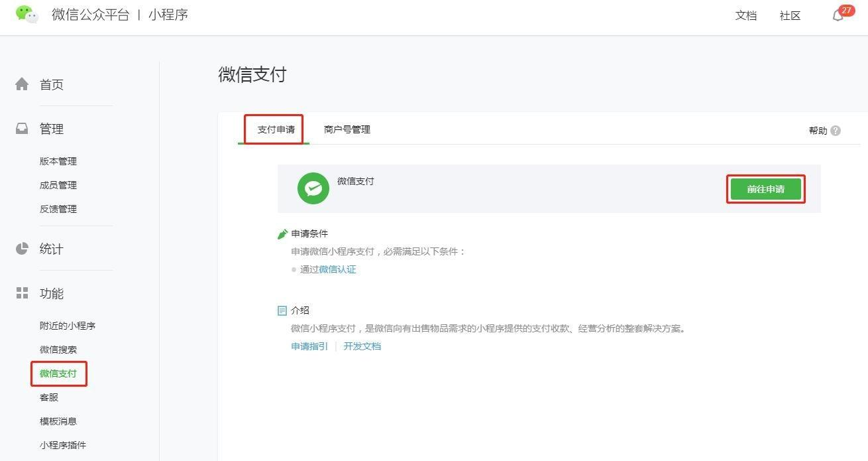The width and height of the screenshot is (868, 461).
Task: Open 微信搜索 in the sidebar
Action: (58, 350)
